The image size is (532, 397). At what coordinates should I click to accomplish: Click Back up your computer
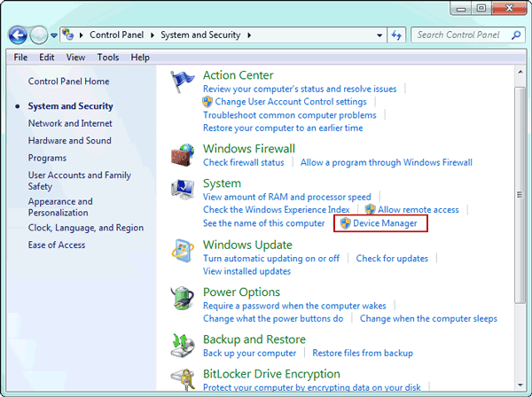coord(249,354)
